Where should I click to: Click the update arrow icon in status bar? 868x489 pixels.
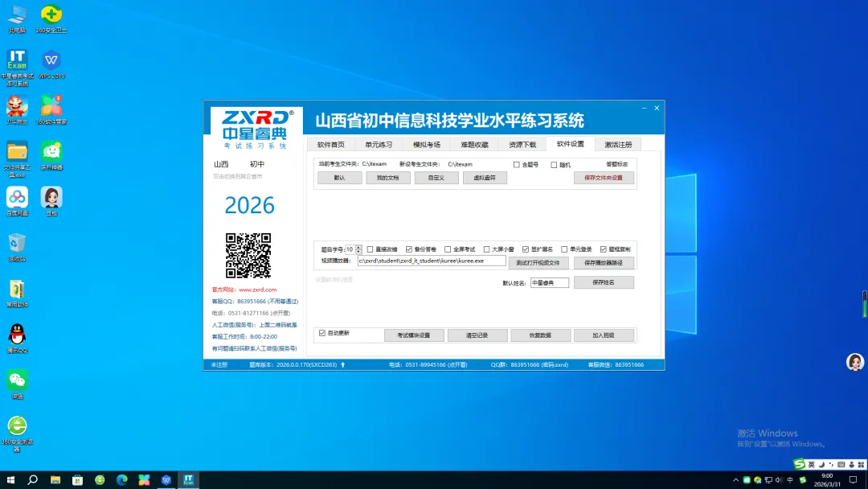(x=342, y=364)
